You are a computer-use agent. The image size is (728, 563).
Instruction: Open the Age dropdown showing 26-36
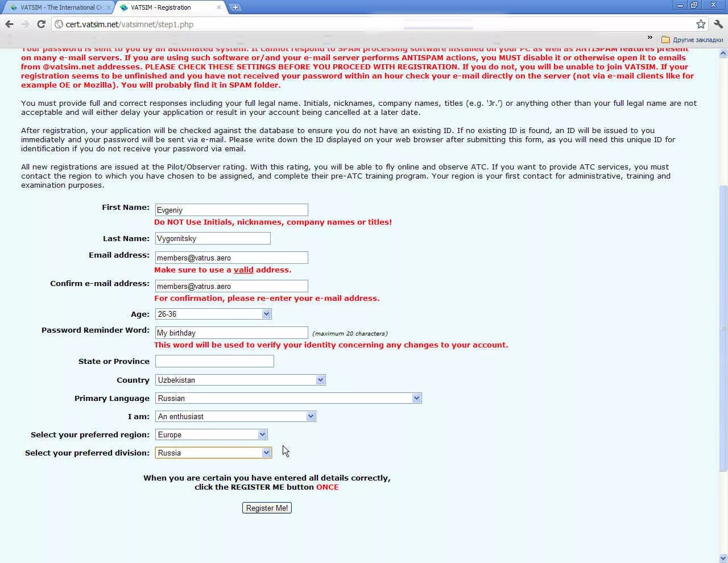coord(213,314)
